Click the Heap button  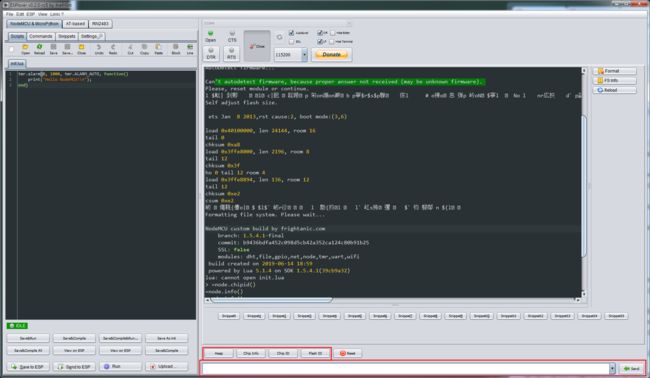(218, 354)
